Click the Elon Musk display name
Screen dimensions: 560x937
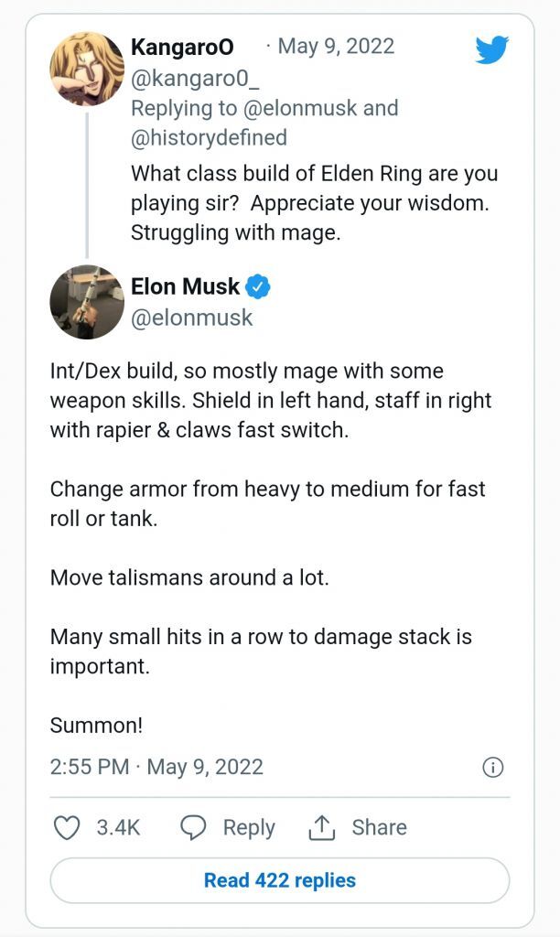click(185, 286)
